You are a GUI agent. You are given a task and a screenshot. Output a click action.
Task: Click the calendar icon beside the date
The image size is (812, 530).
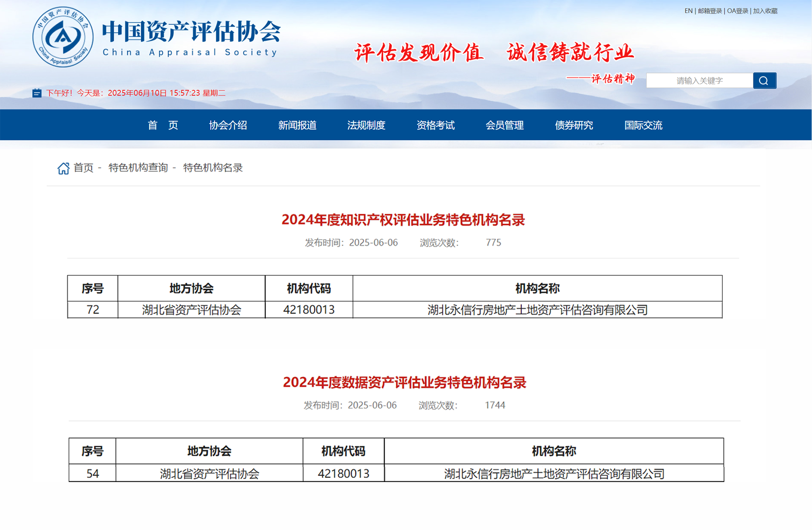point(37,93)
